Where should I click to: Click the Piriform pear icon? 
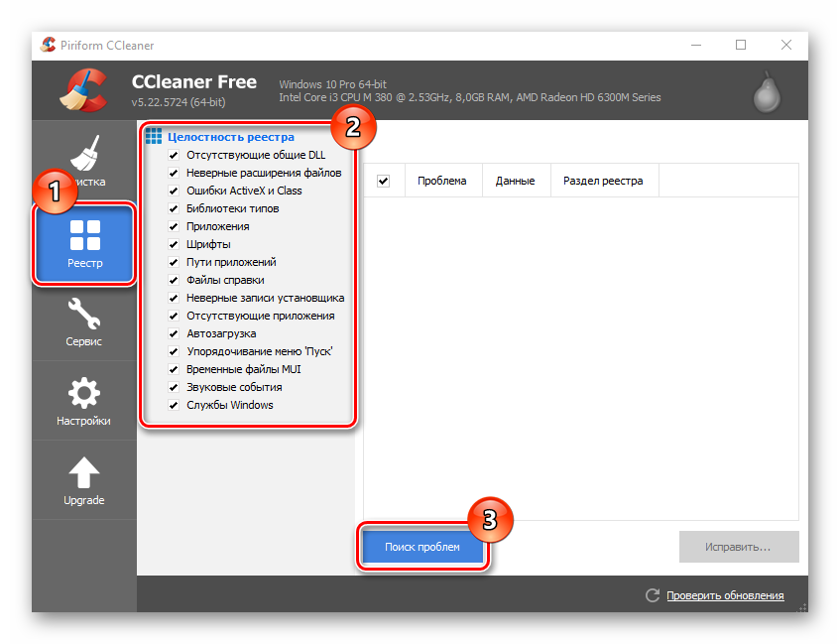tap(767, 91)
